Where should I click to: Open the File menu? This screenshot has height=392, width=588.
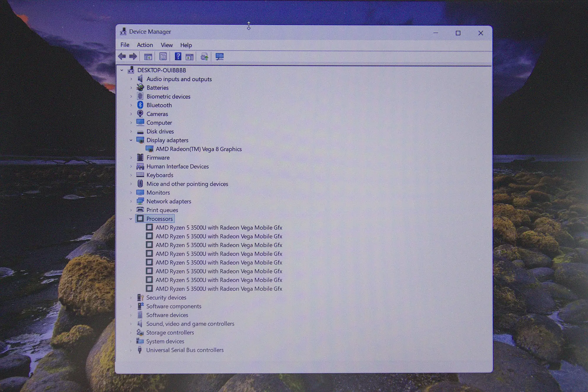click(x=125, y=45)
